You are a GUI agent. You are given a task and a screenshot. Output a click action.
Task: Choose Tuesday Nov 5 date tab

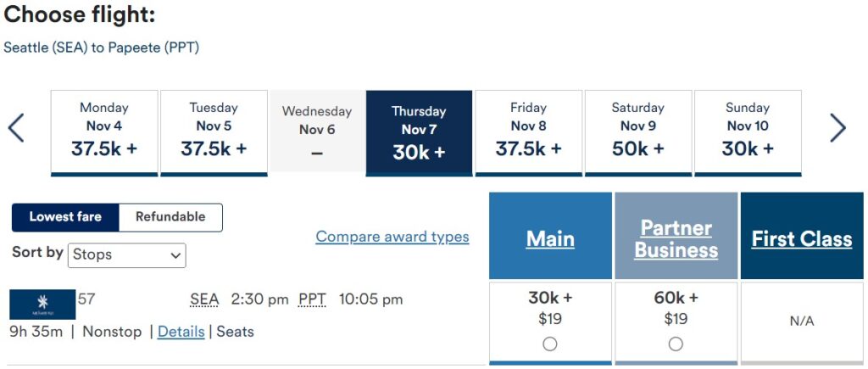click(x=214, y=133)
